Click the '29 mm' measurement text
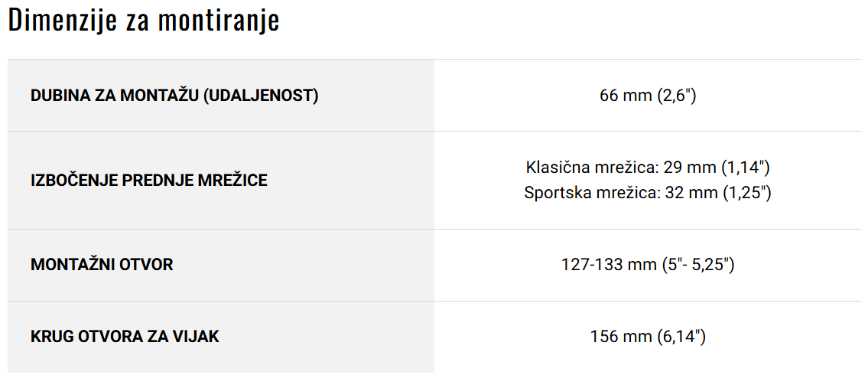 pyautogui.click(x=687, y=167)
